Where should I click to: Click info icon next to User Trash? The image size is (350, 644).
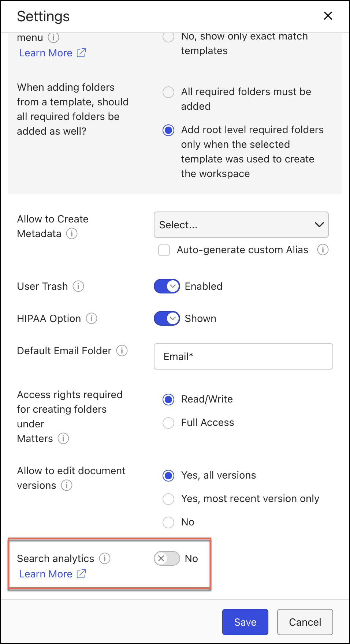coord(78,286)
